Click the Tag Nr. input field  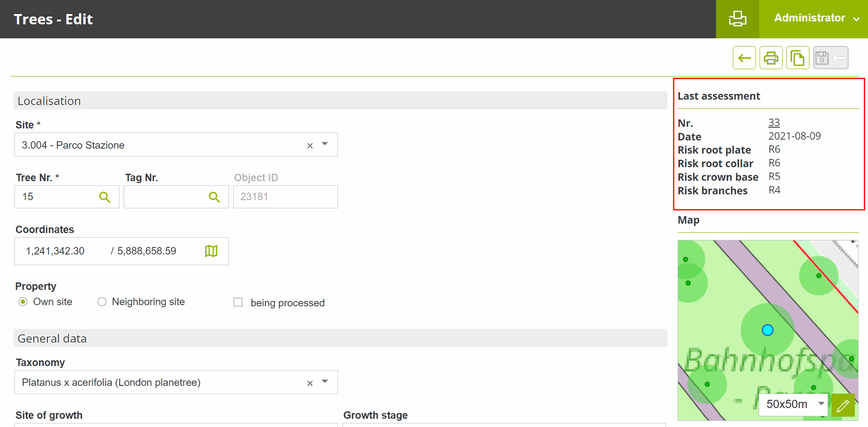(x=165, y=197)
